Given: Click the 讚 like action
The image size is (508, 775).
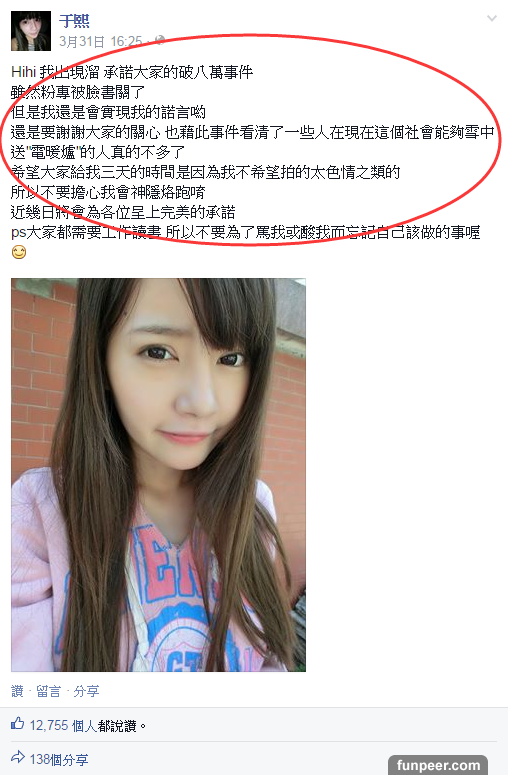Looking at the screenshot, I should (17, 691).
